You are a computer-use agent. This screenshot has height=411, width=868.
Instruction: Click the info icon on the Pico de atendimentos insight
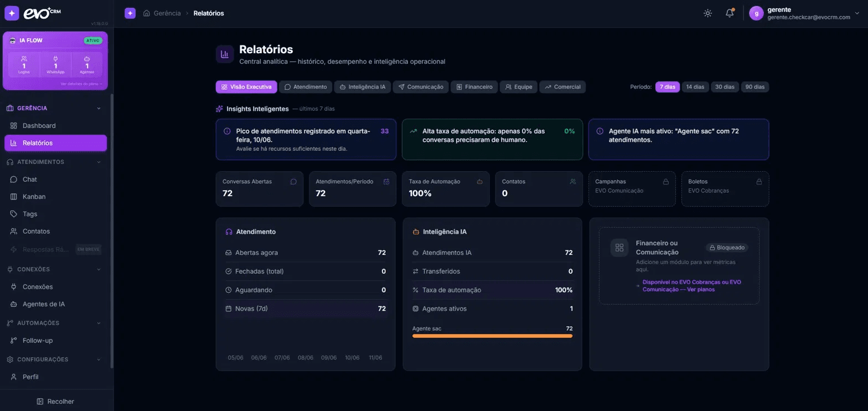coord(227,131)
